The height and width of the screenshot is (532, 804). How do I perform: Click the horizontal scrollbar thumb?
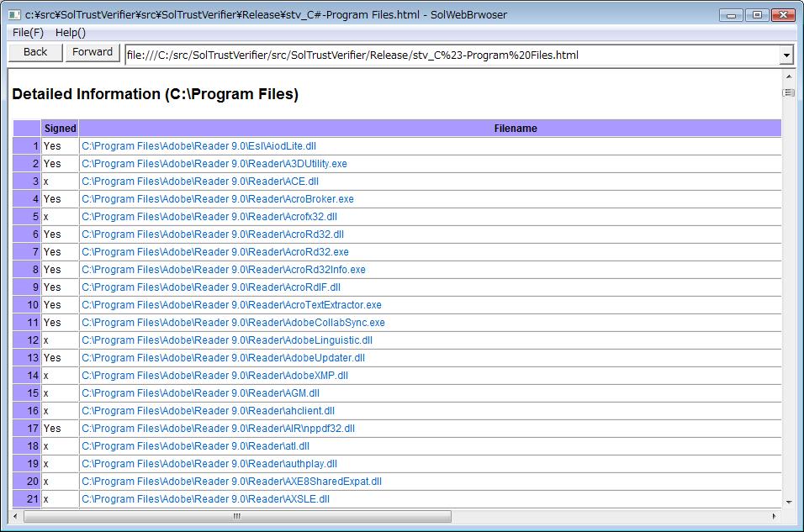click(x=237, y=516)
